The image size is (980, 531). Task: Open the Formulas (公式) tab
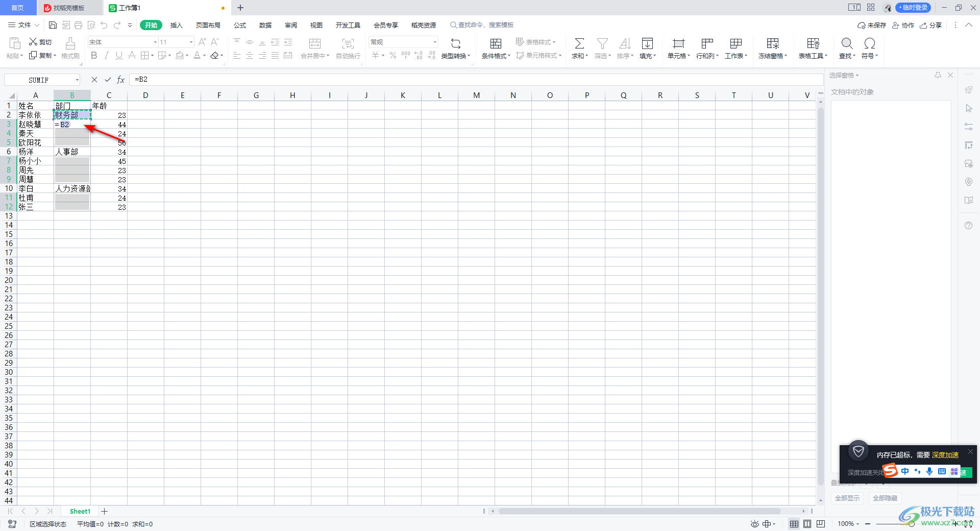(240, 25)
